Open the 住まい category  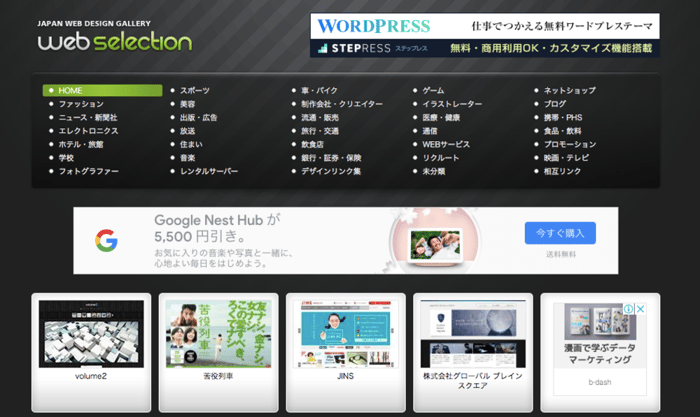191,144
